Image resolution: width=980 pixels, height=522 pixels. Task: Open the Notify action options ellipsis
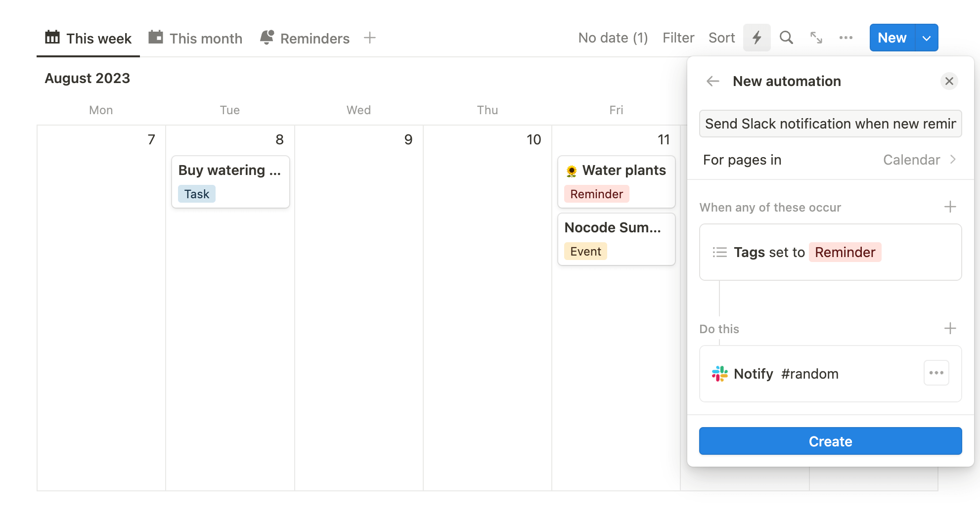click(x=936, y=373)
